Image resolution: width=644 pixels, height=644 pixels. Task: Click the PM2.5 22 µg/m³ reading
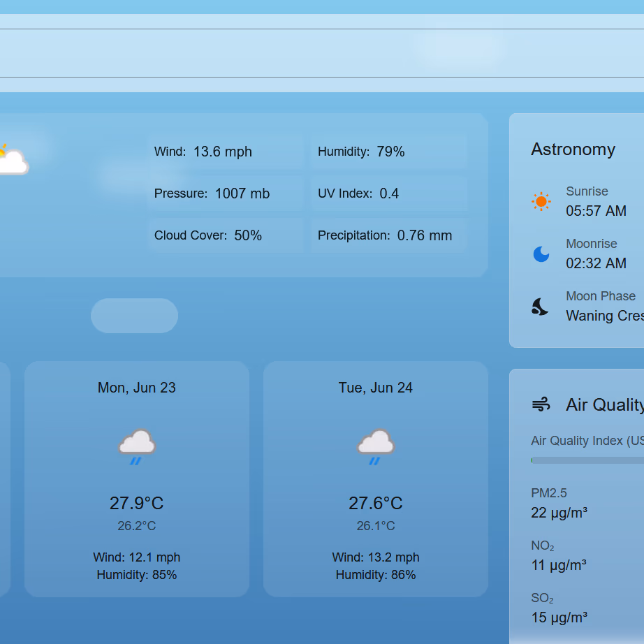click(x=559, y=503)
